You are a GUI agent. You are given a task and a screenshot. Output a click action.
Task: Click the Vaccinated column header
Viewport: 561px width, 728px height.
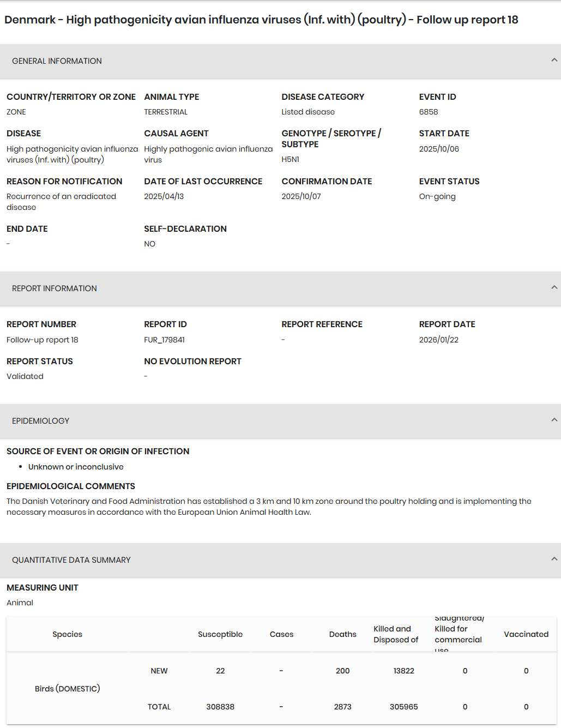click(x=526, y=634)
